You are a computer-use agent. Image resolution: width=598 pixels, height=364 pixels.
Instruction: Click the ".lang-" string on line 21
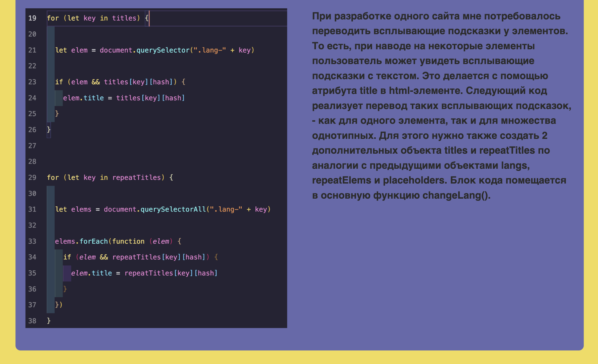click(210, 50)
